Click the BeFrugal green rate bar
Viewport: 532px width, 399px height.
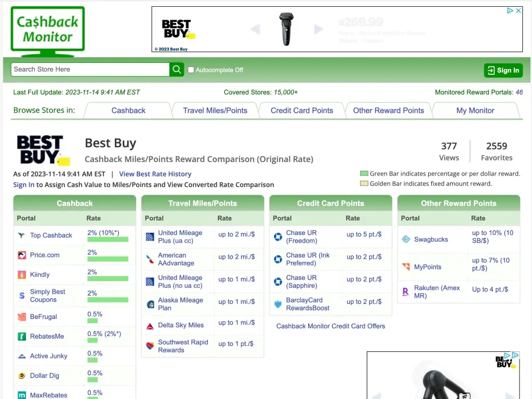click(92, 321)
